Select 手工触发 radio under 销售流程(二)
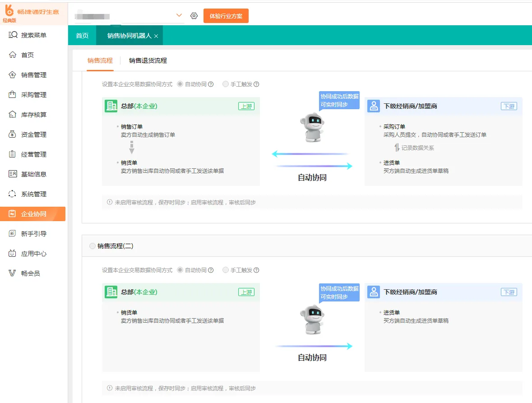Viewport: 532px width, 403px height. pos(226,270)
